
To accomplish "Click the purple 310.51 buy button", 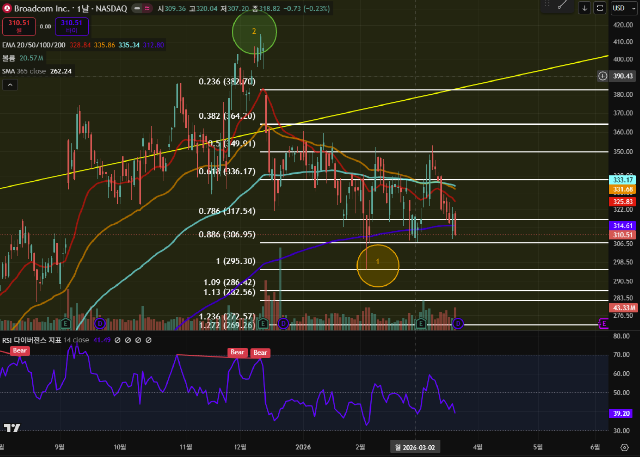I will pos(72,27).
